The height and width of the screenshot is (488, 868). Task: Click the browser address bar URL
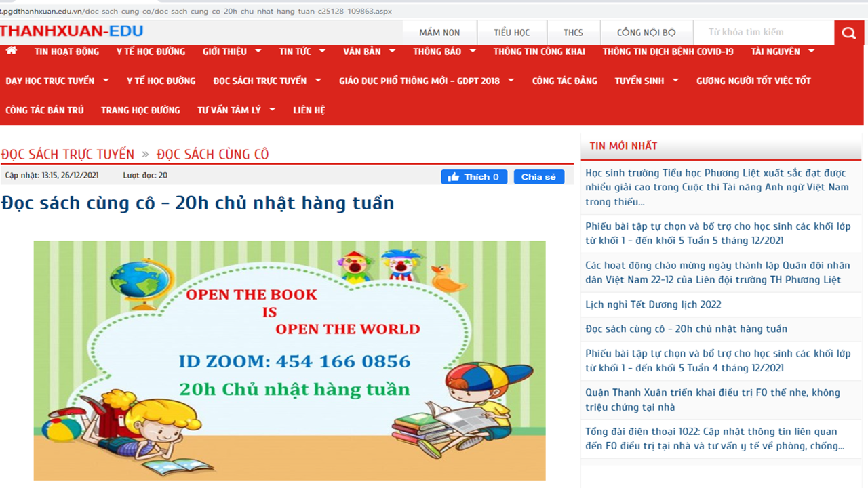pyautogui.click(x=197, y=11)
